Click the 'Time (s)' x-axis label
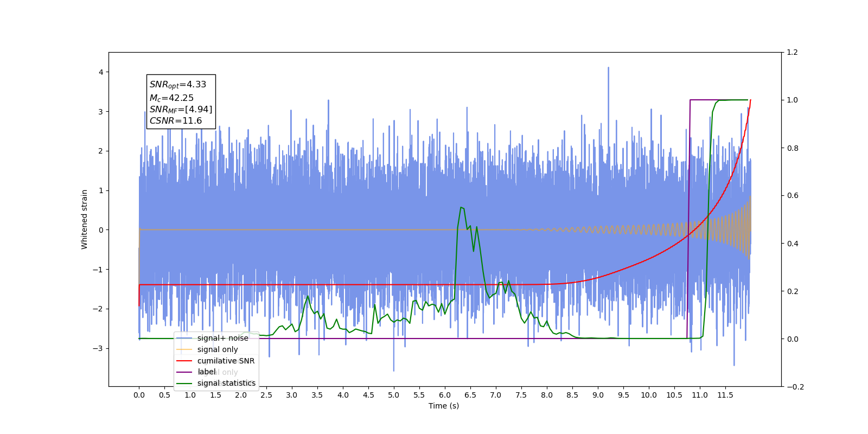The height and width of the screenshot is (434, 868). [444, 406]
